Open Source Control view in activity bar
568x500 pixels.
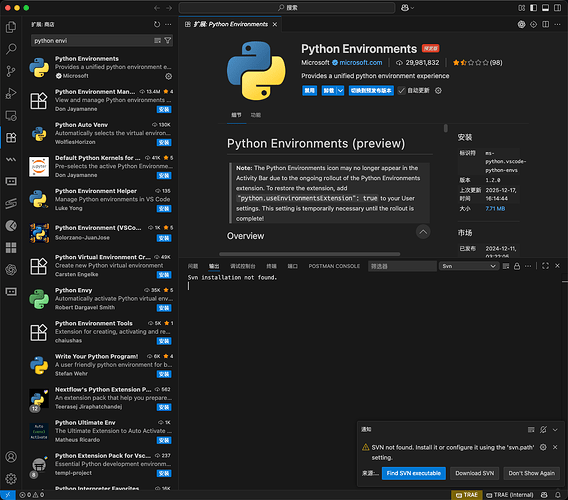click(11, 71)
